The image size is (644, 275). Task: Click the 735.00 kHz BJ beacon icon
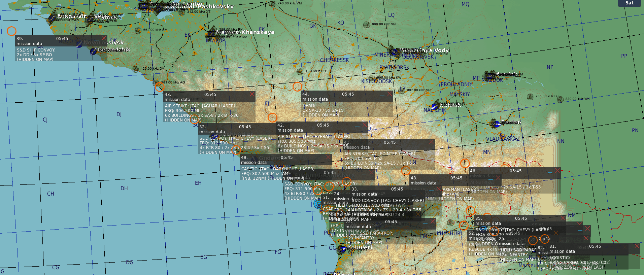point(530,97)
